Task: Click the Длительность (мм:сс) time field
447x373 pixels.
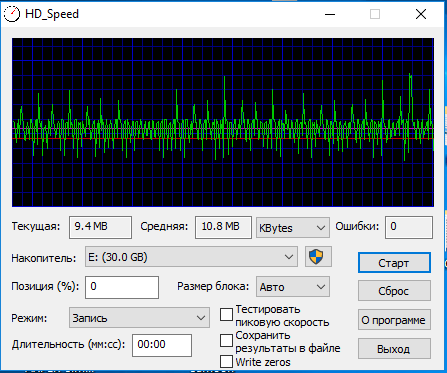Action: click(x=162, y=345)
